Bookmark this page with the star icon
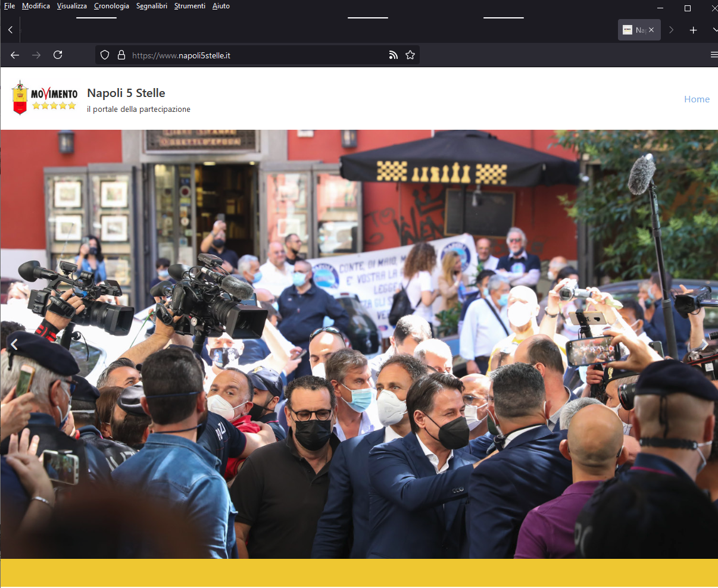The width and height of the screenshot is (718, 588). point(410,55)
